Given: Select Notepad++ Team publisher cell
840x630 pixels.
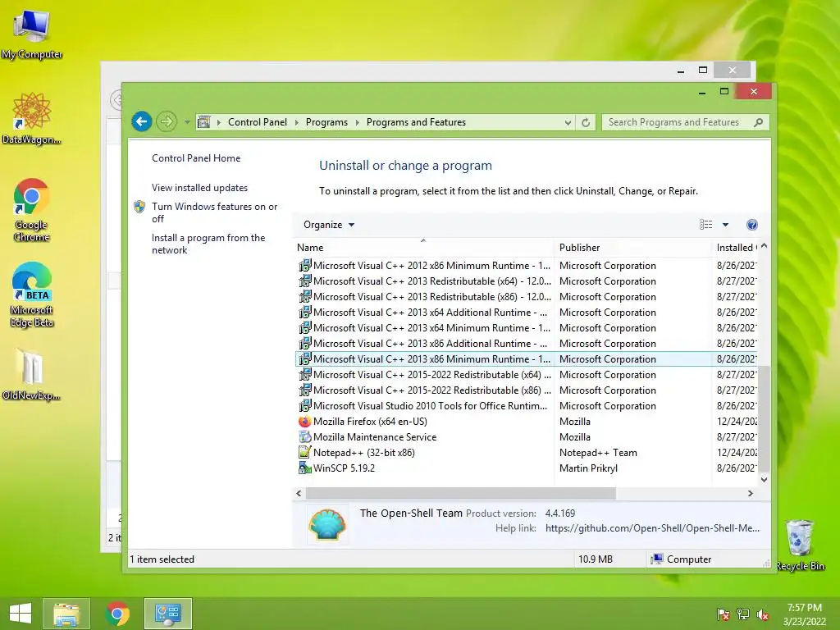Looking at the screenshot, I should [x=598, y=453].
